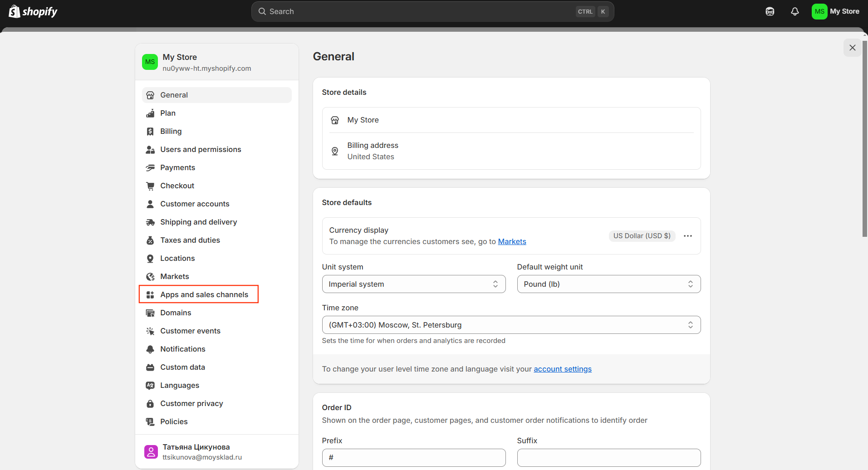Click the store icon beside My Store in Store details
This screenshot has width=868, height=470.
(x=335, y=120)
